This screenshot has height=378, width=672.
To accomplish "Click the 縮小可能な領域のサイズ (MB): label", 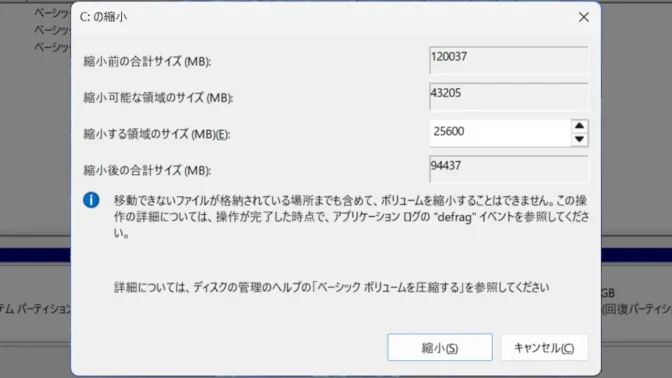I will pyautogui.click(x=158, y=98).
